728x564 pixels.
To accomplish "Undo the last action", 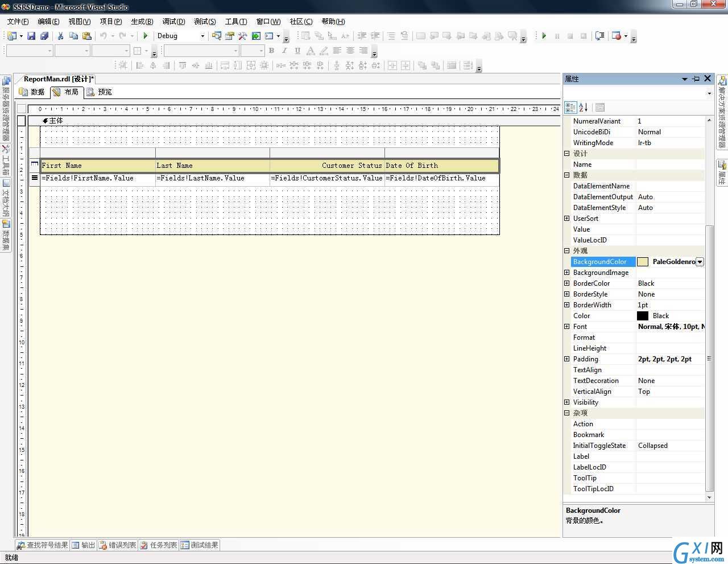I will tap(104, 36).
